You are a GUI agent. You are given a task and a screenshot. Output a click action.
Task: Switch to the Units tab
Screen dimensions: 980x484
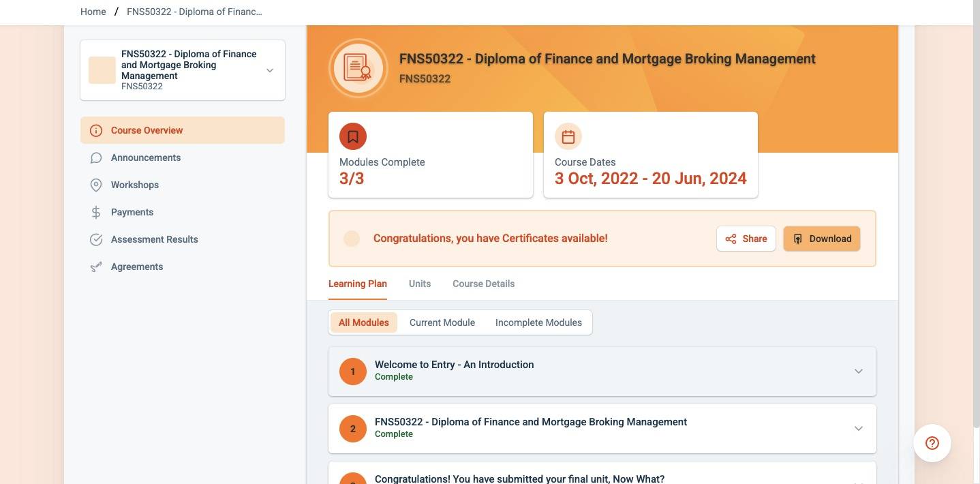pyautogui.click(x=420, y=284)
